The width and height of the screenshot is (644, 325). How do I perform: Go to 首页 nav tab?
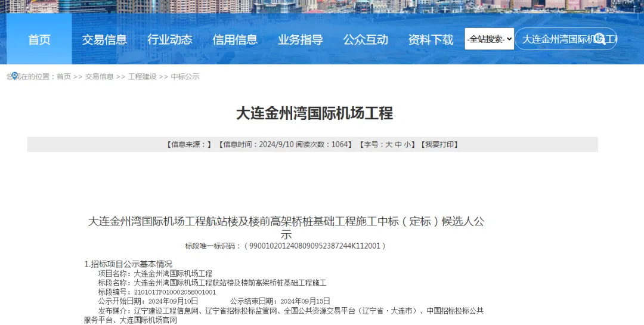(39, 39)
